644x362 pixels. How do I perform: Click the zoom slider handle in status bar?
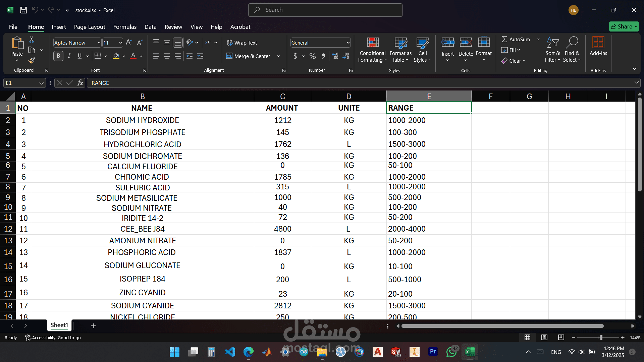click(601, 338)
